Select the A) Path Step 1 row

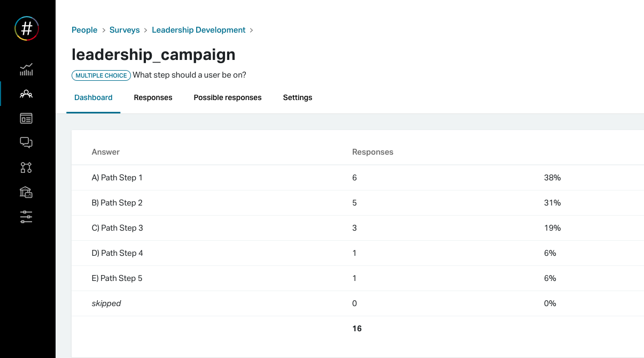coord(117,178)
